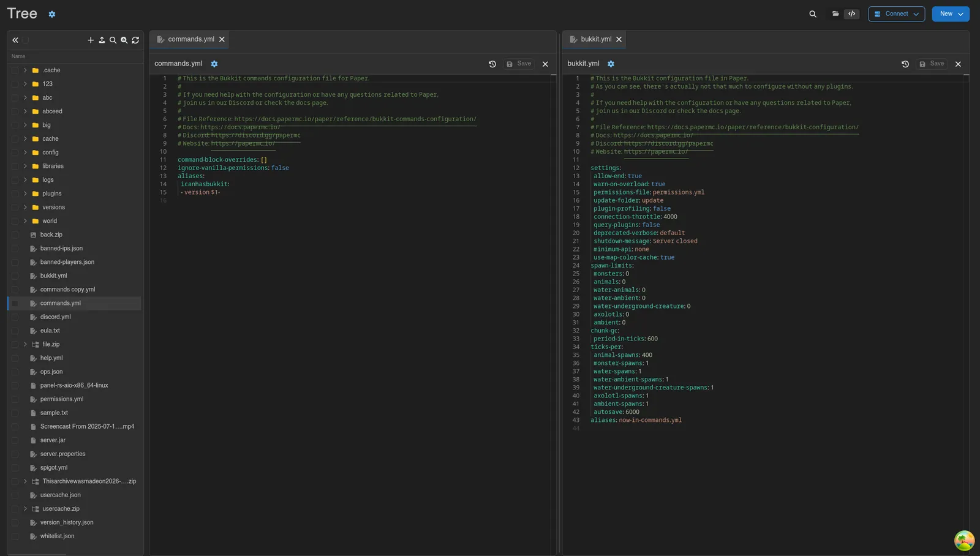Screen dimensions: 980x556
Task: Check the box for logs folder
Action: 15,180
